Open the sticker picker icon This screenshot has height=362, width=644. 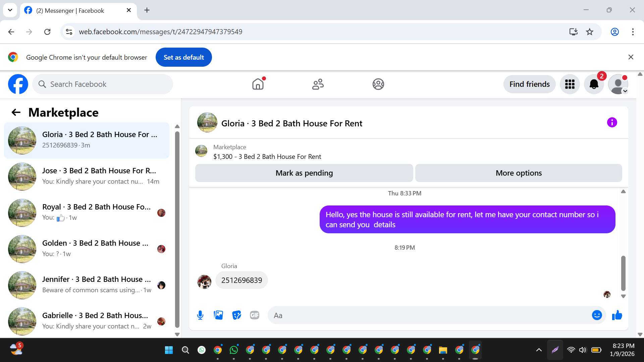click(236, 315)
